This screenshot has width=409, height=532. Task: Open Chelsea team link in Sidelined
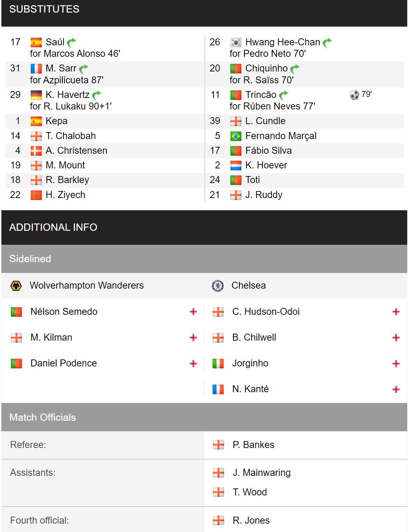click(x=249, y=286)
